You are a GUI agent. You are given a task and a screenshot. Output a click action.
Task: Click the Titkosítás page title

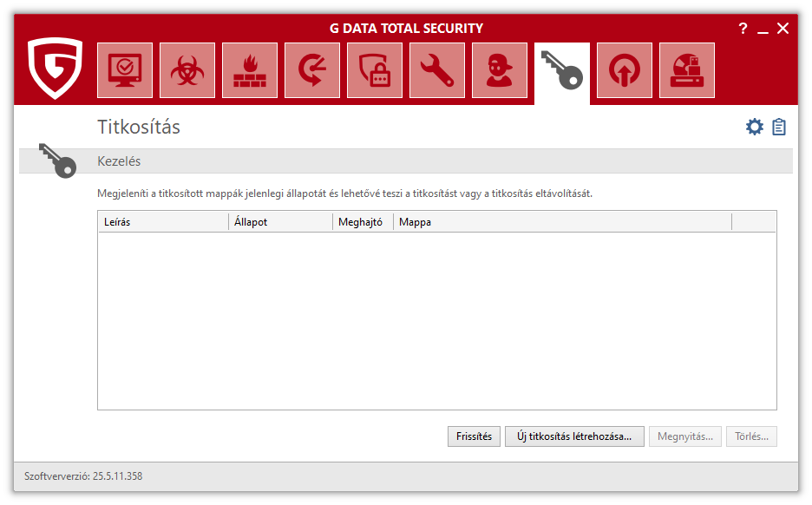pyautogui.click(x=139, y=127)
